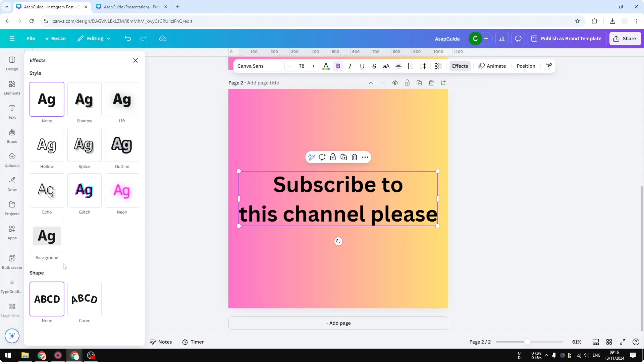Hide page 2 with the eye toggle
The height and width of the screenshot is (362, 644).
[x=395, y=82]
